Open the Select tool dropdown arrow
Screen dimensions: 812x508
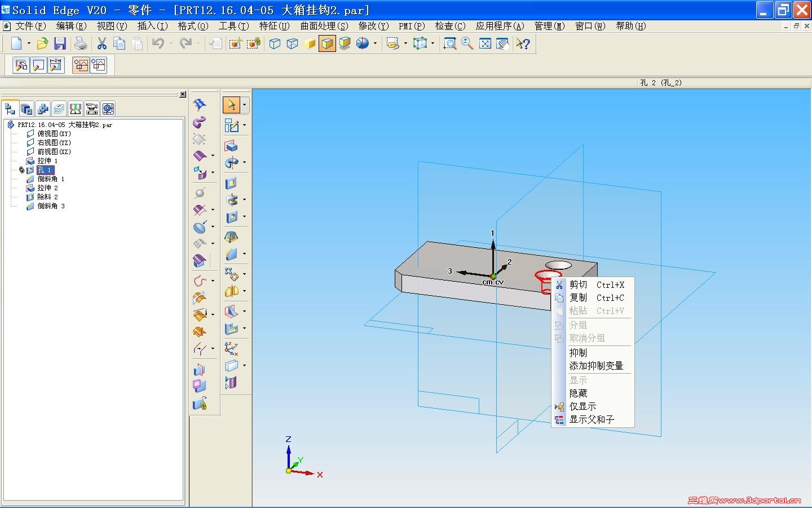(x=244, y=104)
